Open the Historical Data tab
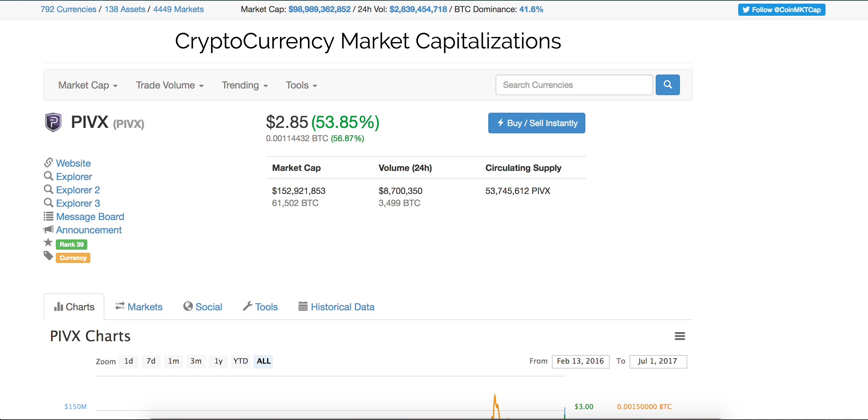 pyautogui.click(x=337, y=307)
